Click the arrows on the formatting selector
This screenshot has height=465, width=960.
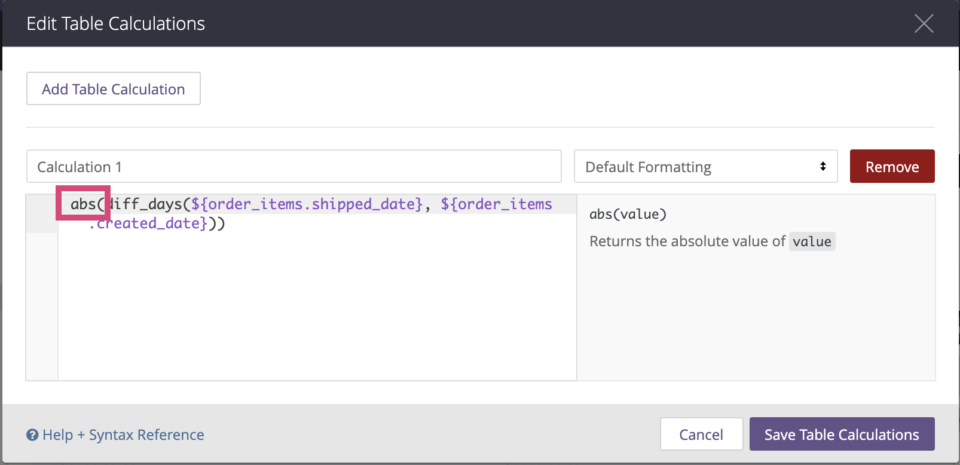[x=823, y=167]
